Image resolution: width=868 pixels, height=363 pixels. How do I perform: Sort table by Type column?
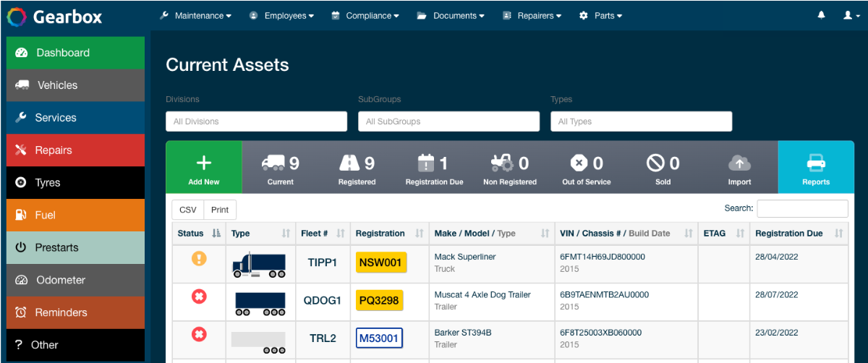(x=261, y=234)
